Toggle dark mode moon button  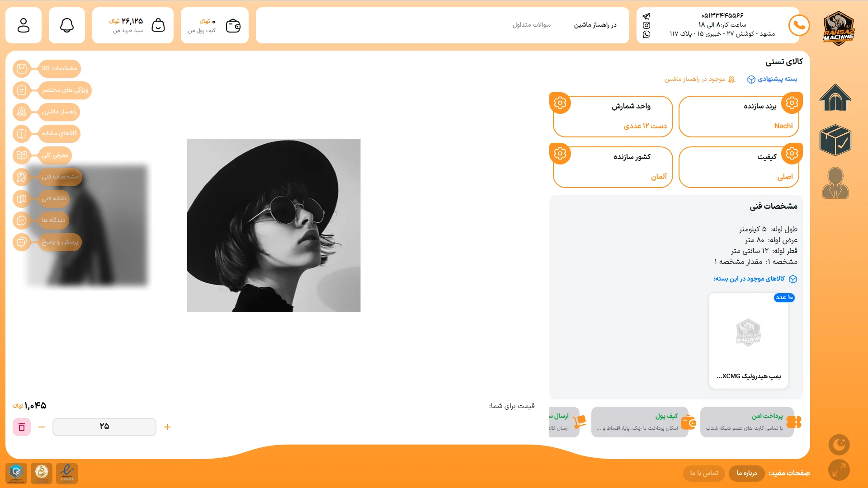(839, 445)
